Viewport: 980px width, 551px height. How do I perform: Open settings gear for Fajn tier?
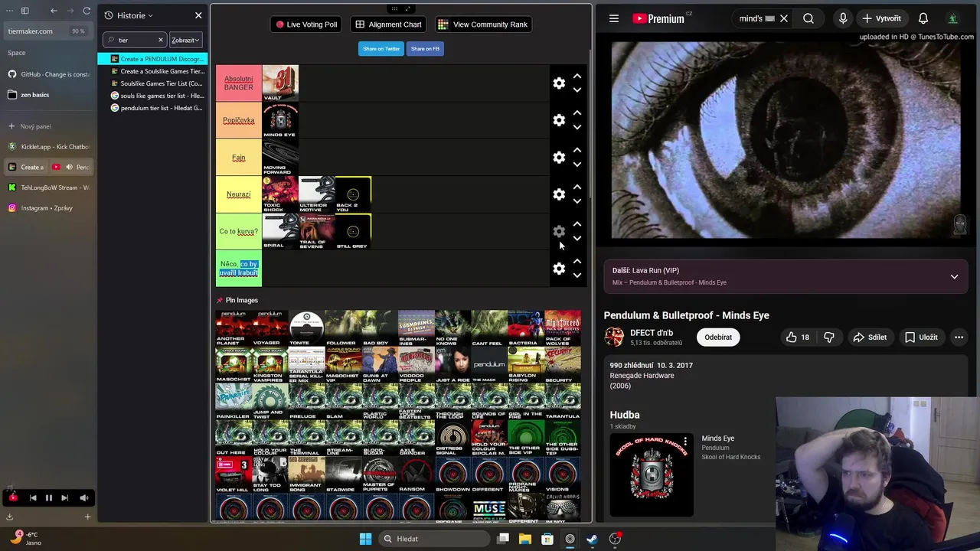tap(559, 157)
